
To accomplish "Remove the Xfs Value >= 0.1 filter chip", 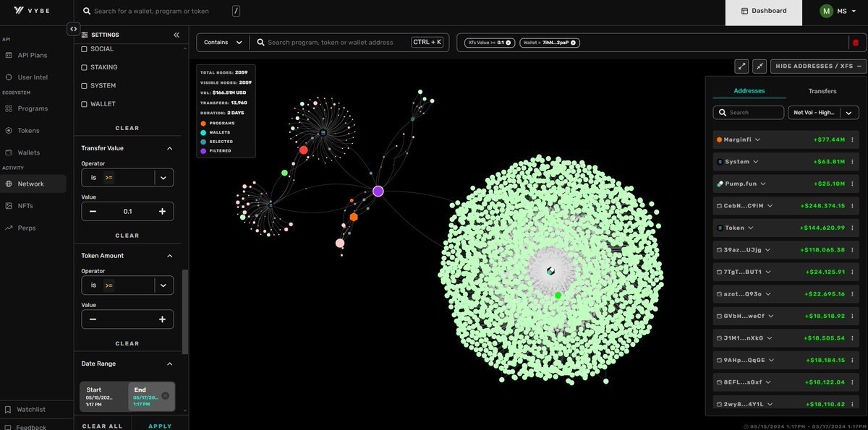I will 508,43.
